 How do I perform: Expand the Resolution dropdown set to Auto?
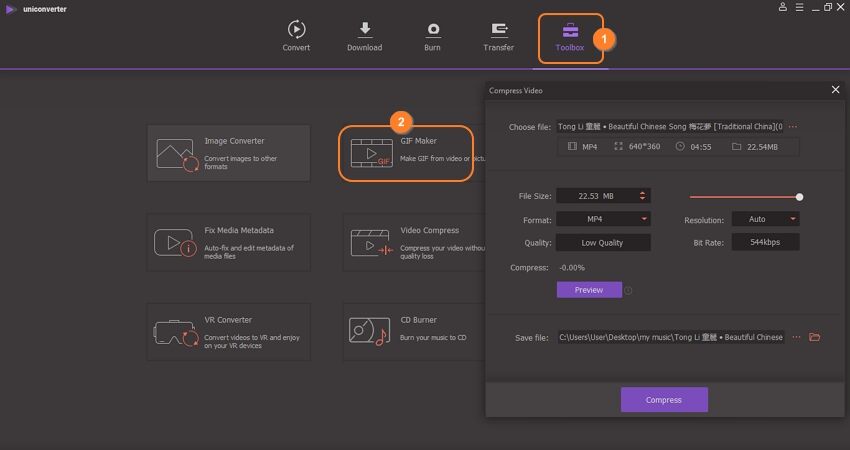pos(765,219)
